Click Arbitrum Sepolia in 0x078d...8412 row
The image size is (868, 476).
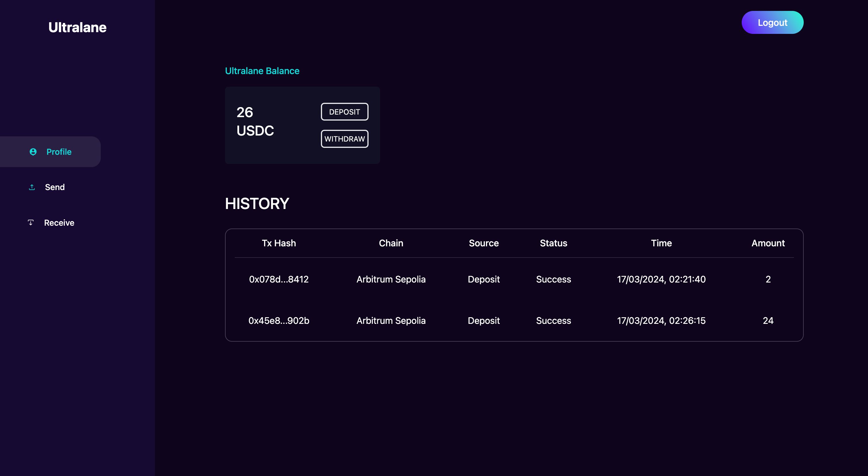click(391, 279)
